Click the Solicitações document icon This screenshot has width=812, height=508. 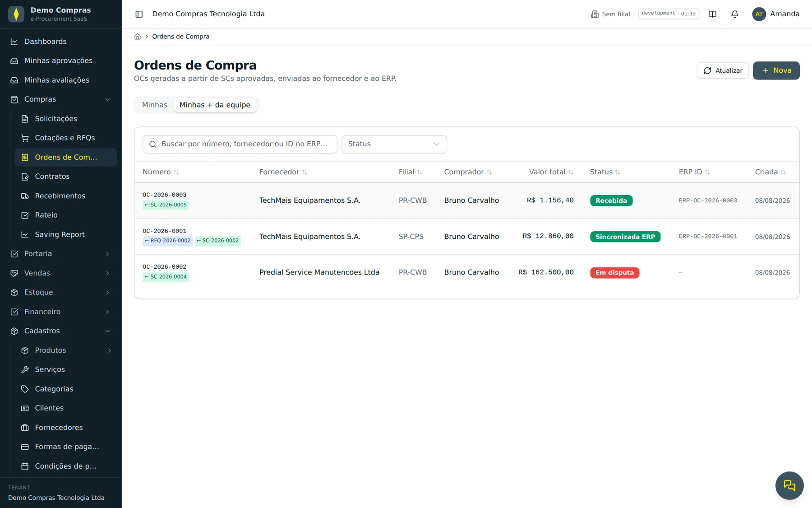(x=25, y=119)
